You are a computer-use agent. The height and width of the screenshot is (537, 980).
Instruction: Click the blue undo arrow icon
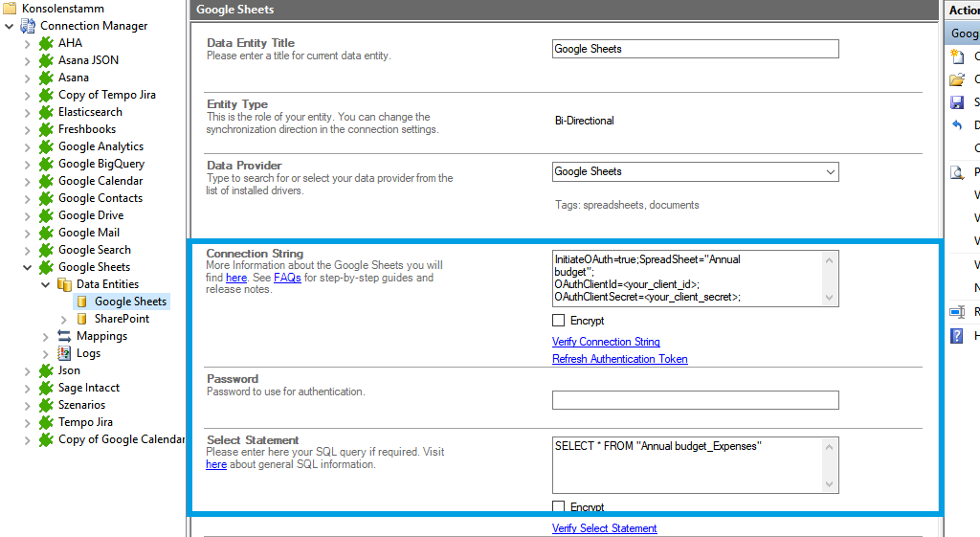pyautogui.click(x=956, y=125)
